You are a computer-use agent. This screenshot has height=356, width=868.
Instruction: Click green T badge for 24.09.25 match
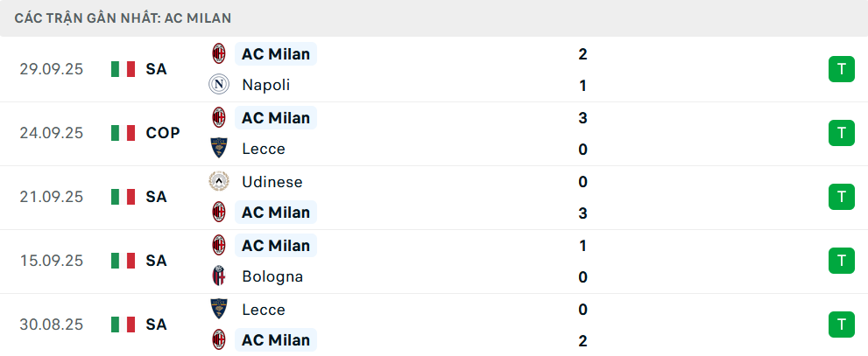click(841, 133)
